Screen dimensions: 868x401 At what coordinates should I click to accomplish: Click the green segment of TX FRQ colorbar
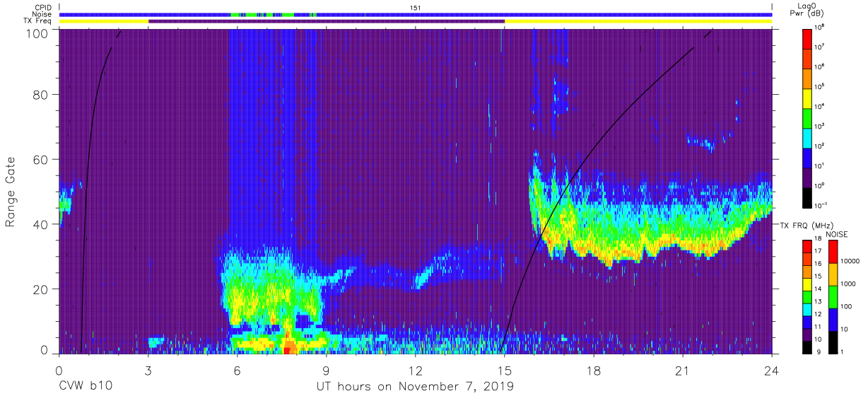coord(807,297)
